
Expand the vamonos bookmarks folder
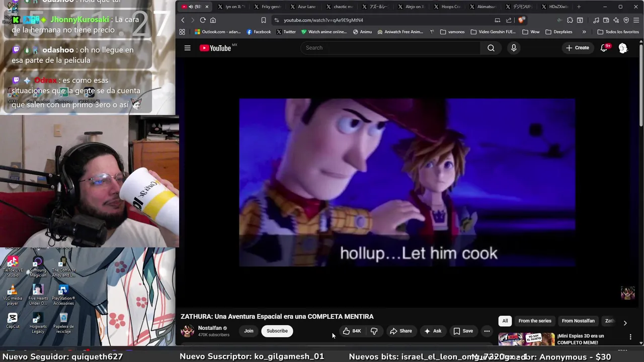pyautogui.click(x=452, y=32)
